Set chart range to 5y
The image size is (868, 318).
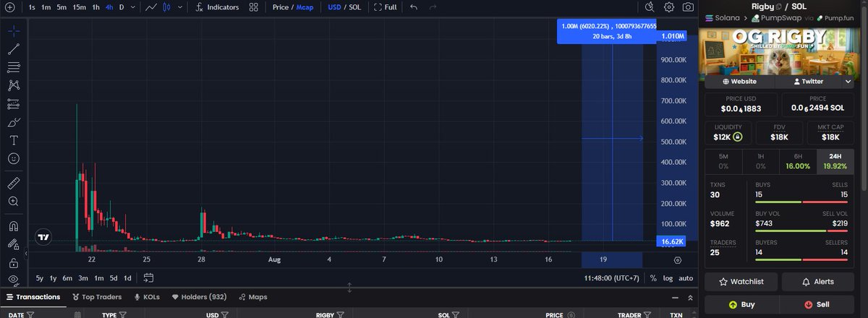(x=40, y=278)
